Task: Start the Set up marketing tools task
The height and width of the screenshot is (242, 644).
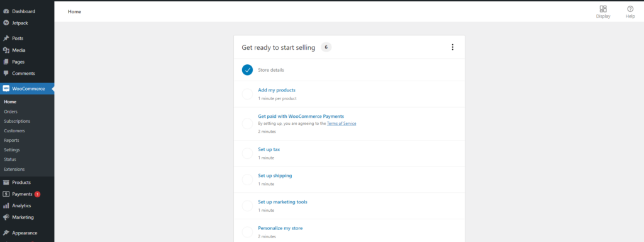Action: (x=282, y=202)
